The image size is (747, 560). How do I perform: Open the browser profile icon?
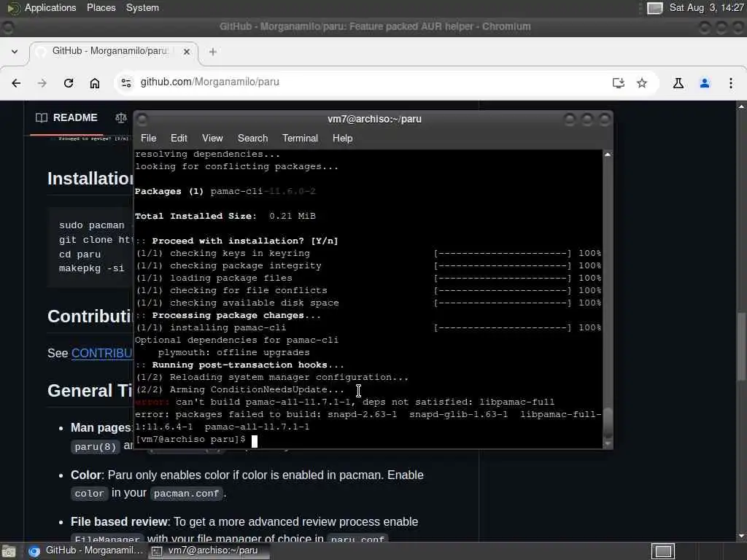tap(705, 83)
